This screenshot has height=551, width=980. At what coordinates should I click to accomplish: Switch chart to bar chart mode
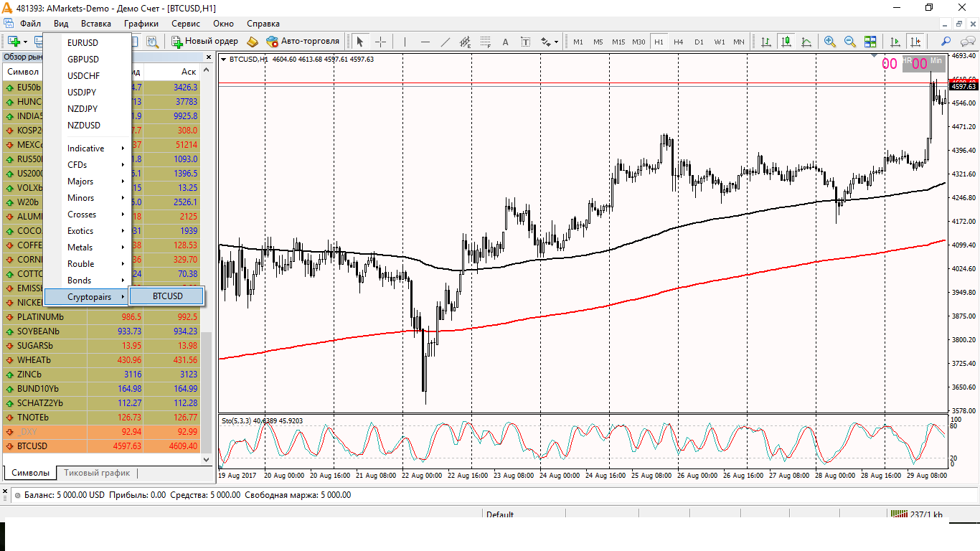[x=766, y=42]
